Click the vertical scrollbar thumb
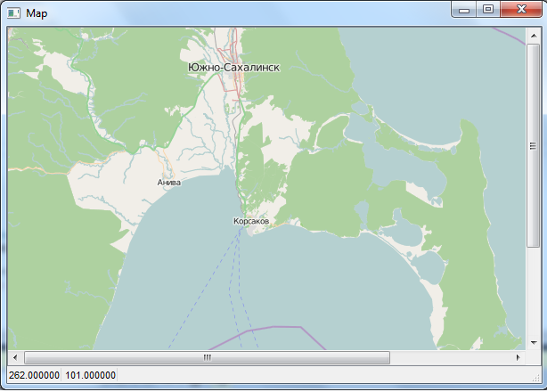This screenshot has height=392, width=547. point(533,147)
